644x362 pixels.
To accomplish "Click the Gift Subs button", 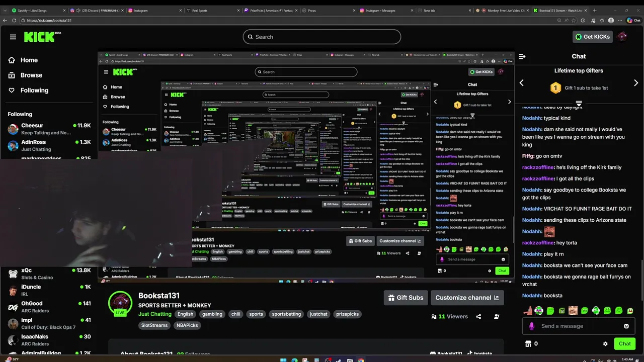I will click(x=406, y=298).
